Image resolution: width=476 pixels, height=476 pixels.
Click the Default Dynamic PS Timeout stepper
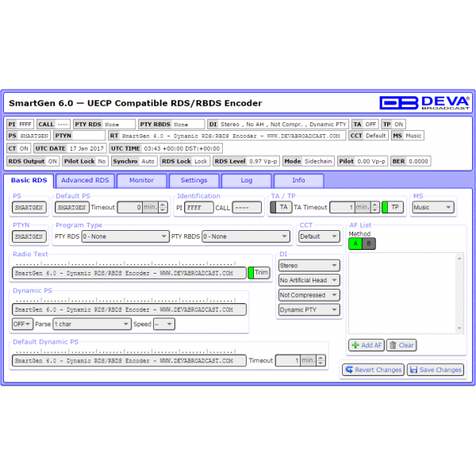click(x=321, y=360)
